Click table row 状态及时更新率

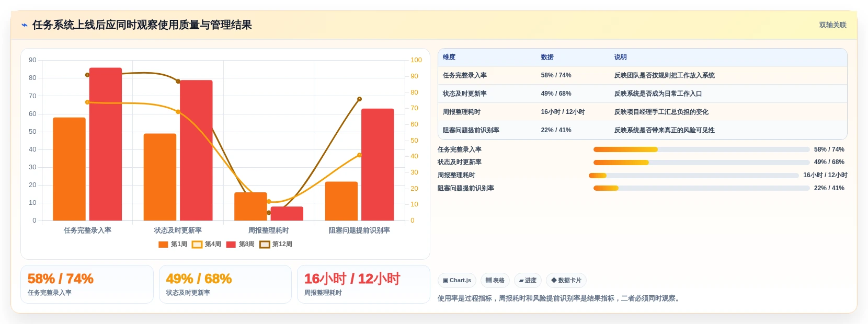coord(642,94)
